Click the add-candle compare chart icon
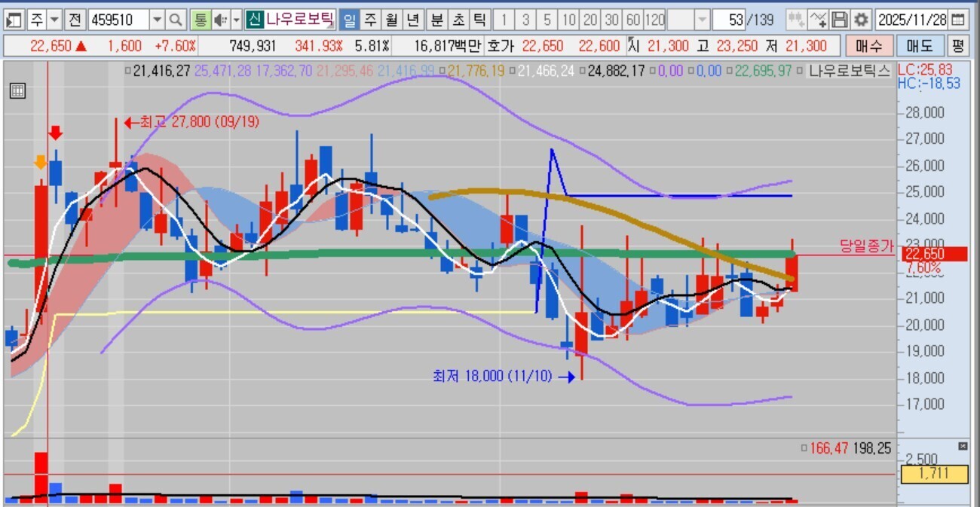The image size is (980, 507). 795,20
